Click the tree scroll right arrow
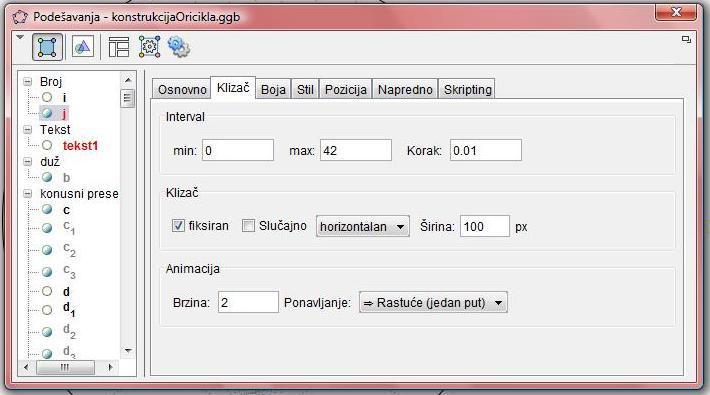Screen dimensions: 710x395 point(110,367)
